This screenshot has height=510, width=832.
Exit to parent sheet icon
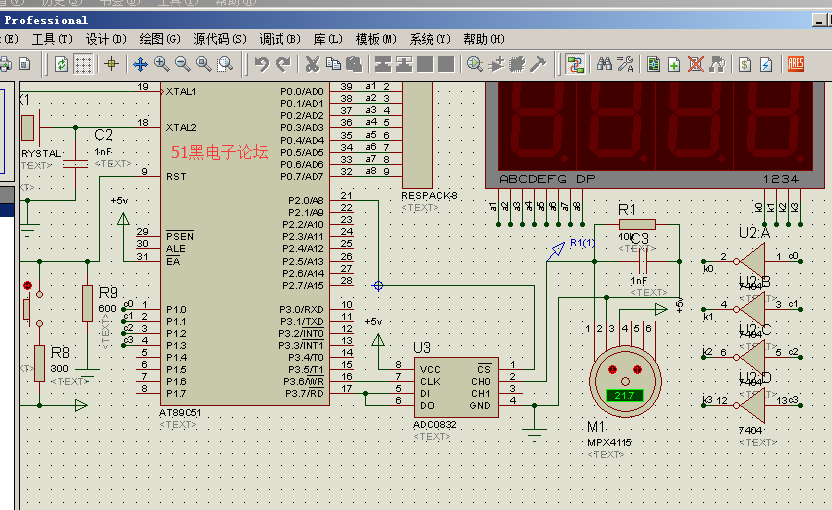(x=717, y=64)
